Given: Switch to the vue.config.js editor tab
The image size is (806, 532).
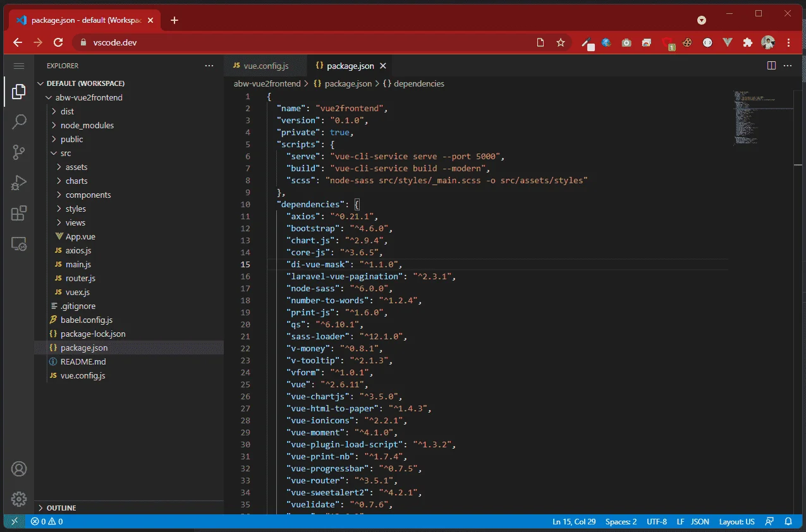Looking at the screenshot, I should pos(266,66).
